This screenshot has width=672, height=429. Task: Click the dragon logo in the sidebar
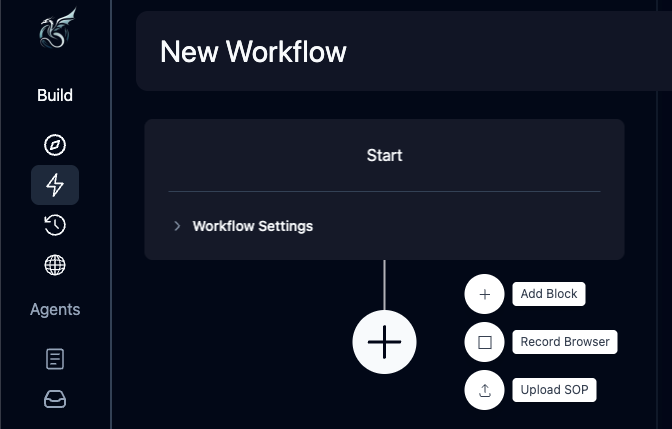pos(55,30)
